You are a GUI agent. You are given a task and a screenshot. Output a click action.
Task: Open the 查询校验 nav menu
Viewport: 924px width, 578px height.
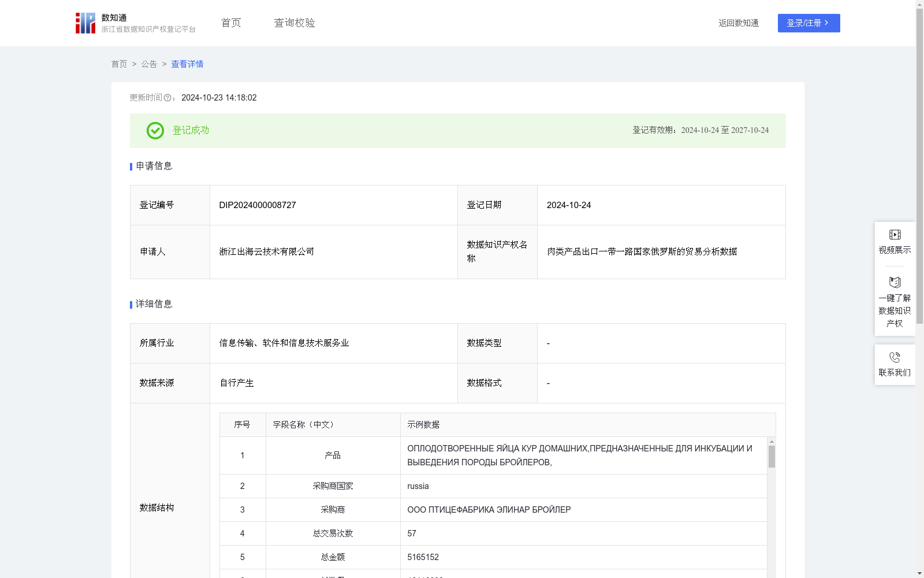[x=295, y=23]
